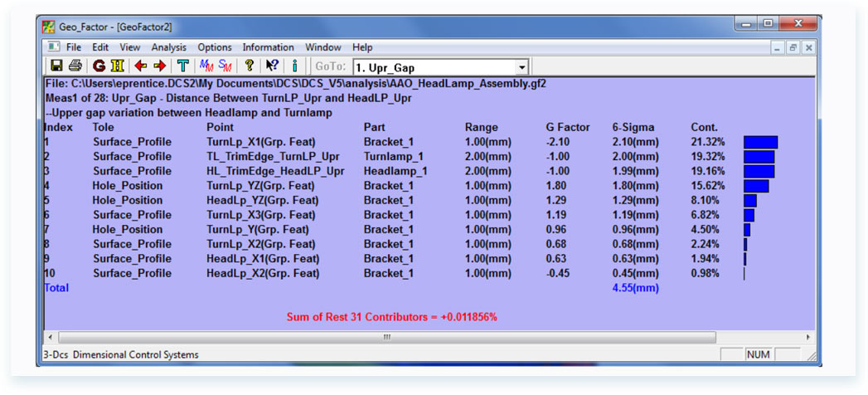
Task: Click the SM toolbar icon
Action: 225,66
